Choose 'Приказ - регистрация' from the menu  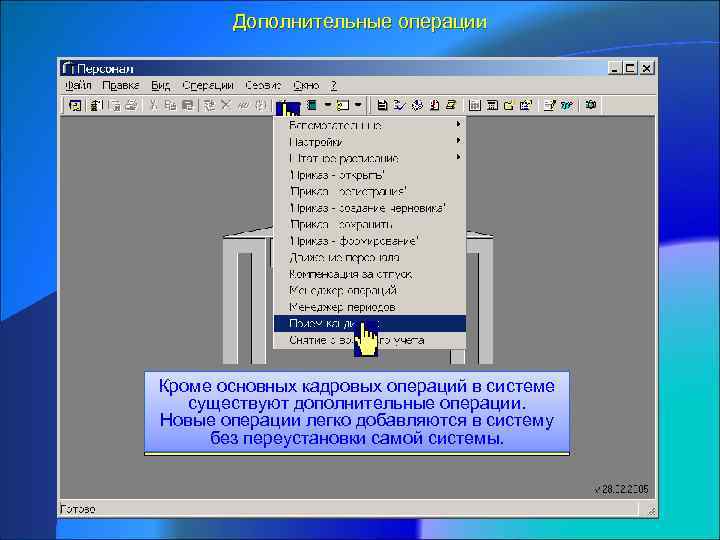click(x=370, y=191)
